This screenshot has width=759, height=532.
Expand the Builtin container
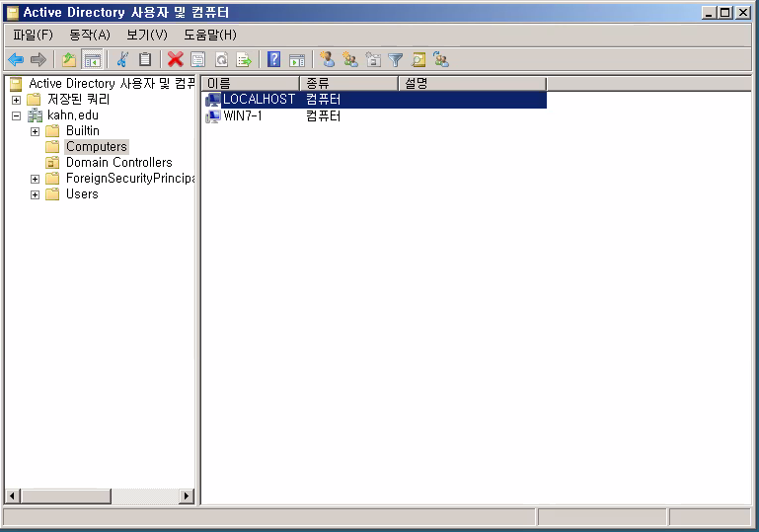tap(35, 131)
